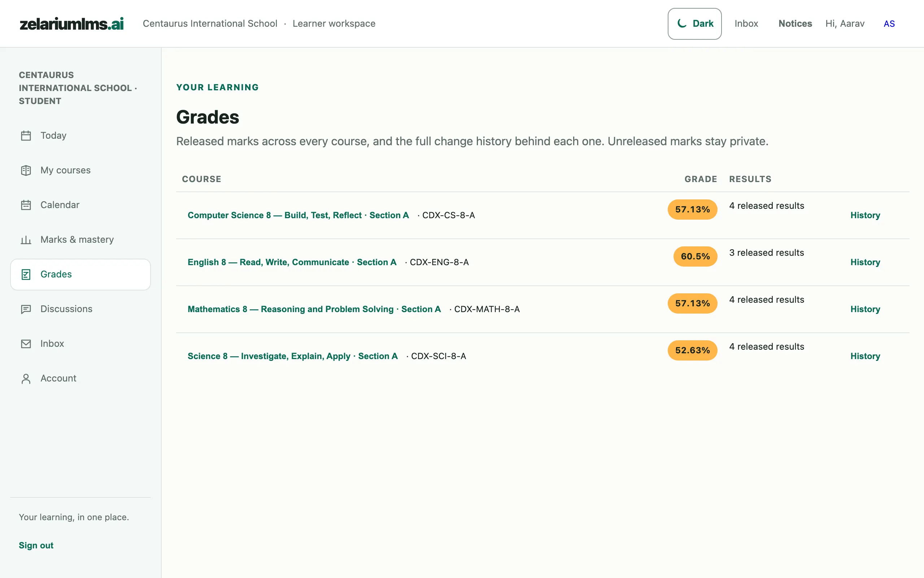Click "Your learning, in one place." footer text
The height and width of the screenshot is (578, 924).
74,517
